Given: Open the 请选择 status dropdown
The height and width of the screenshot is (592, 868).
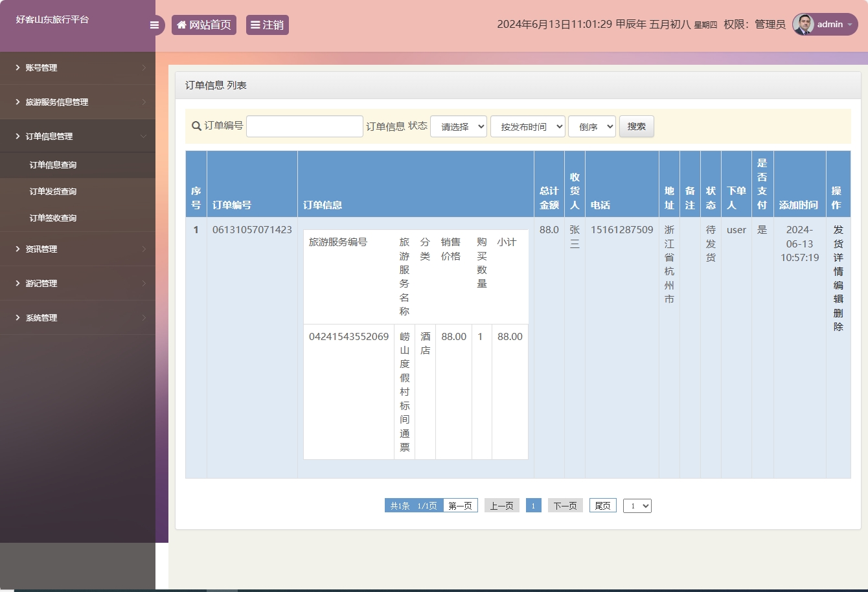Looking at the screenshot, I should [x=458, y=127].
